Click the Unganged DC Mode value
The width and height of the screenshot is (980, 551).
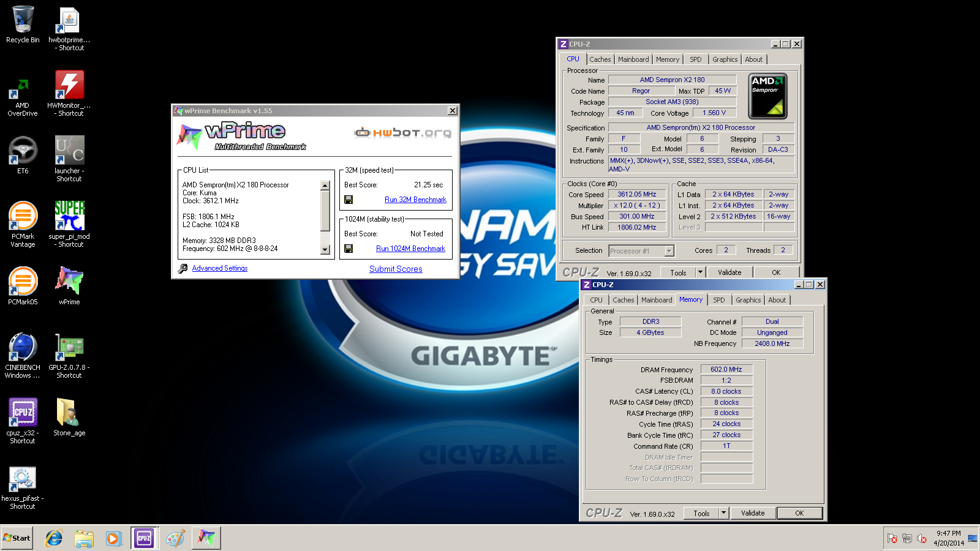coord(772,332)
